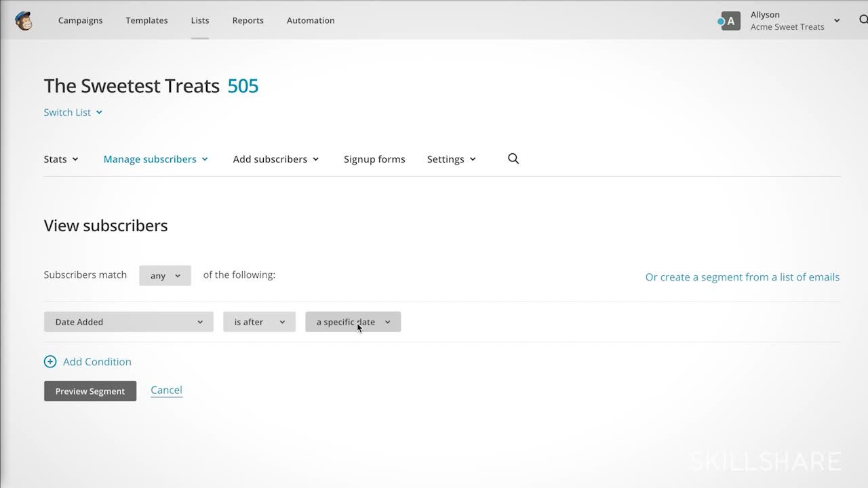Click 'Or create a segment from a list of emails'
Image resolution: width=868 pixels, height=488 pixels.
tap(742, 277)
